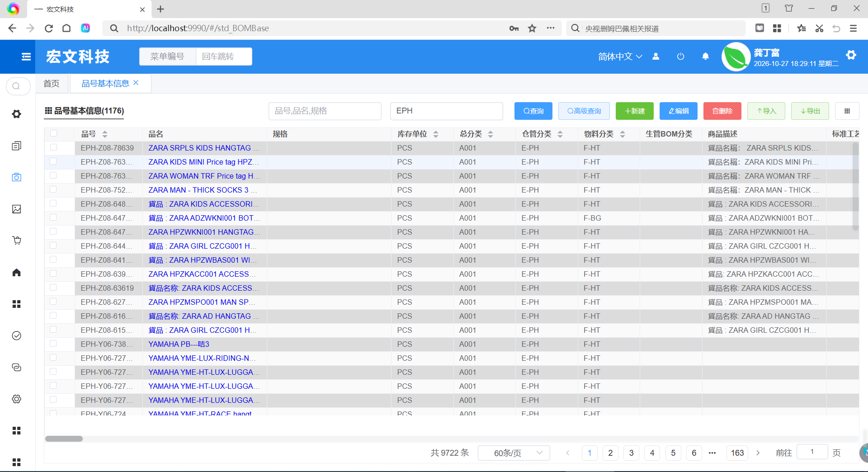Check the ZARA MAN - THICK SOCKS row

53,189
